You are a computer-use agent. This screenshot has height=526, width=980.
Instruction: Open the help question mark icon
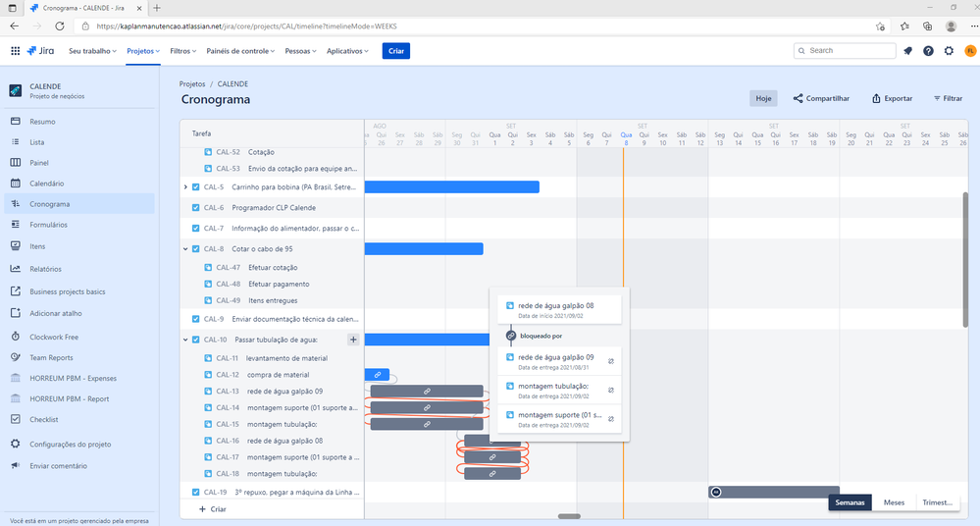point(928,51)
